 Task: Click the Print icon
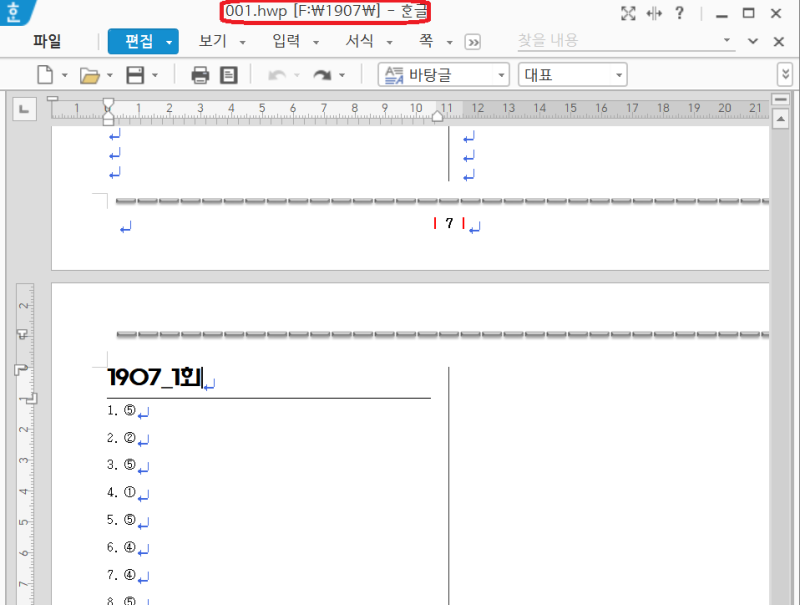(200, 75)
